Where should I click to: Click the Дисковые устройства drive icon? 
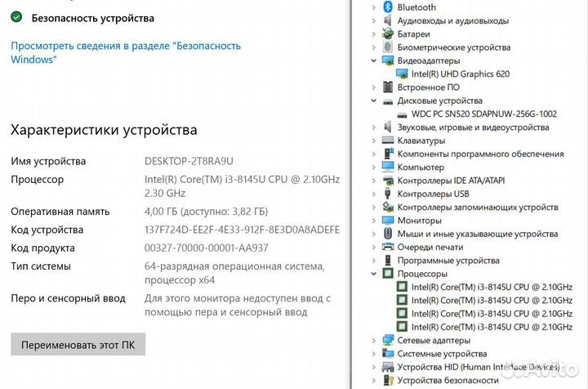pyautogui.click(x=388, y=101)
